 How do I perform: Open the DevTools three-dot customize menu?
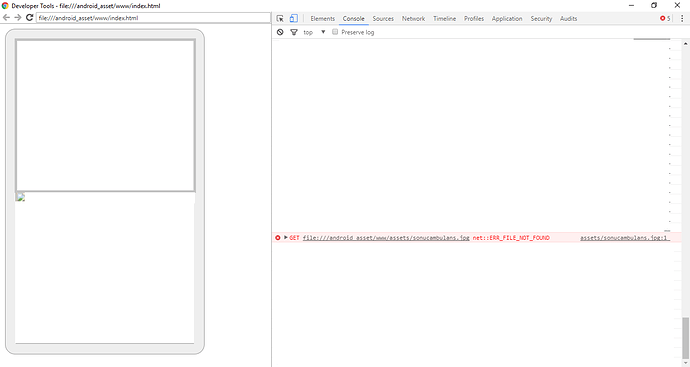pos(682,18)
